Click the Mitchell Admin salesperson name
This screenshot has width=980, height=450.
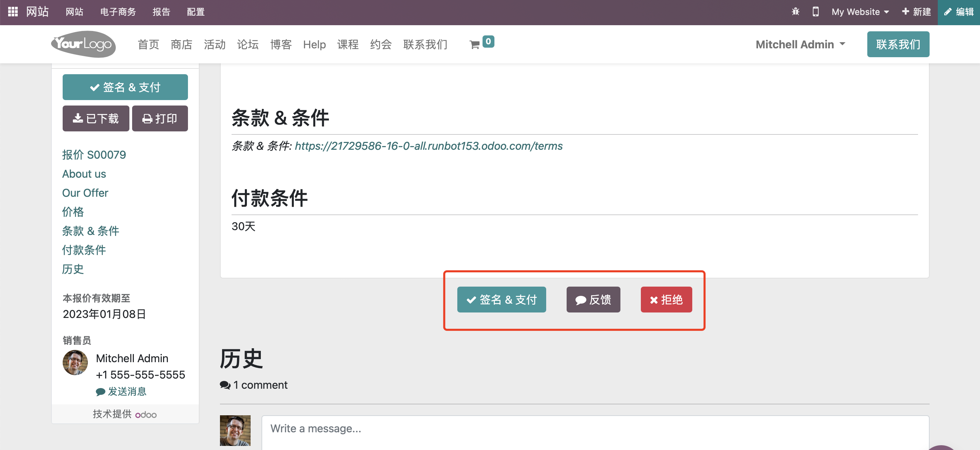132,358
